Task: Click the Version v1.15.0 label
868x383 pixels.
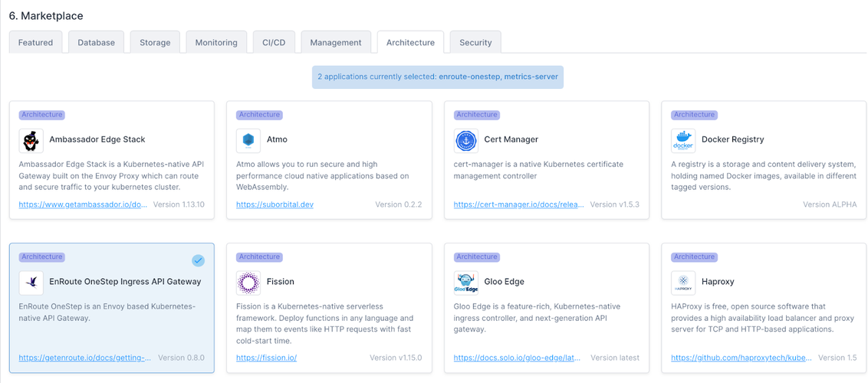Action: click(x=396, y=358)
